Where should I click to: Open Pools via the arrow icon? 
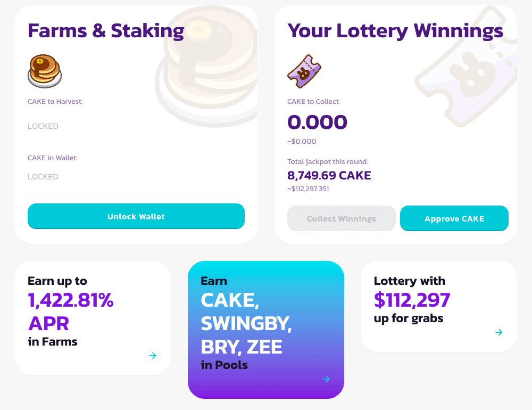click(326, 379)
